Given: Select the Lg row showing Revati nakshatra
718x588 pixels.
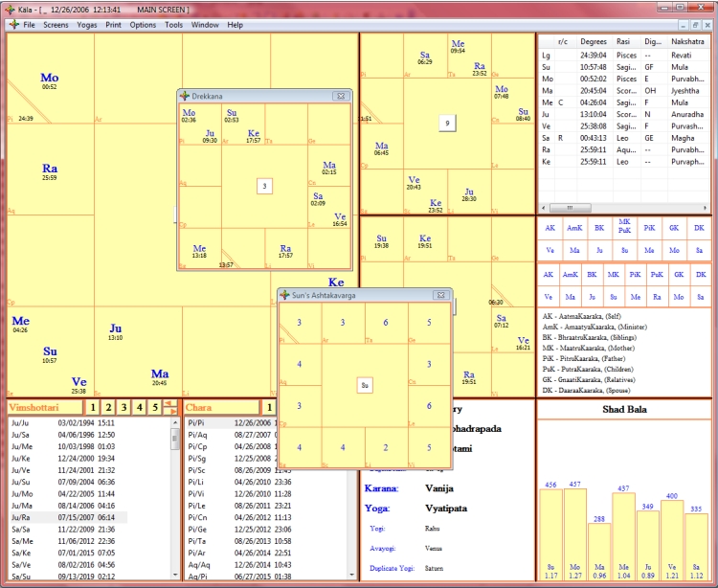Looking at the screenshot, I should [624, 56].
